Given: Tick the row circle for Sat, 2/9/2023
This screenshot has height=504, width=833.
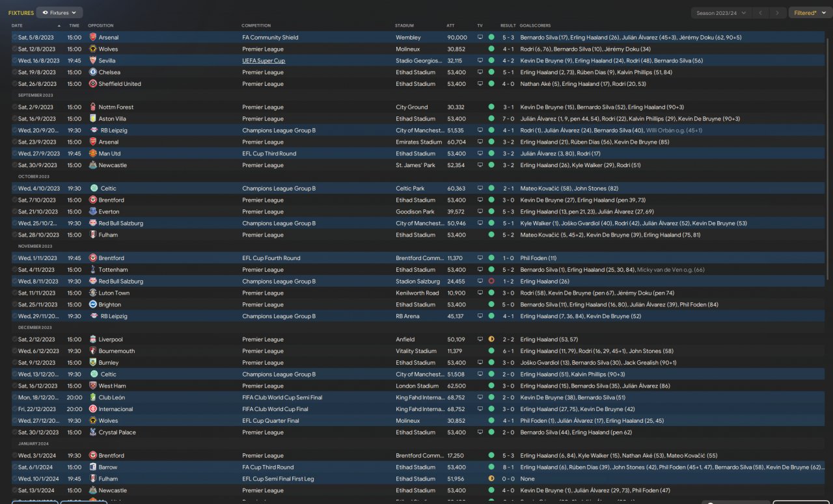Looking at the screenshot, I should point(14,107).
